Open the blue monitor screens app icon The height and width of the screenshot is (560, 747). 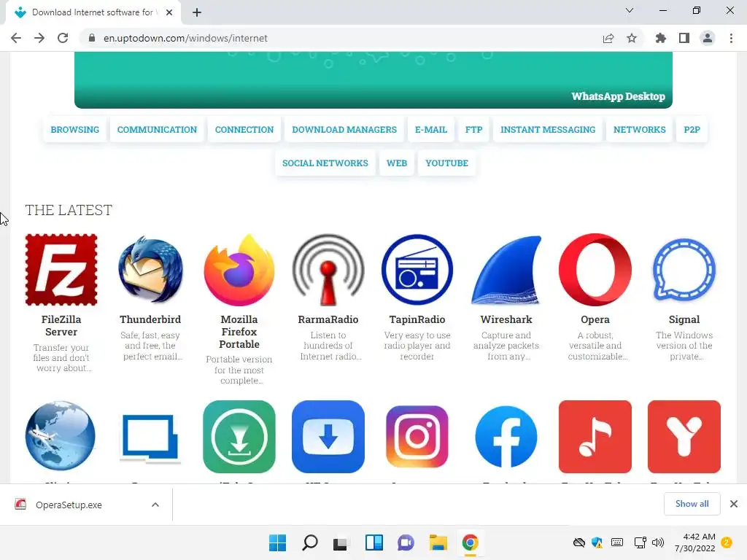tap(150, 439)
